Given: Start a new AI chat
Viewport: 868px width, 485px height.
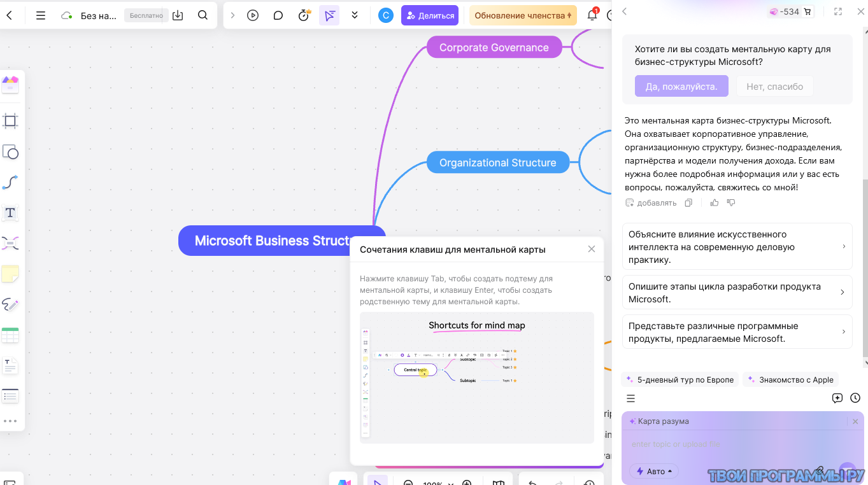Looking at the screenshot, I should pyautogui.click(x=837, y=398).
